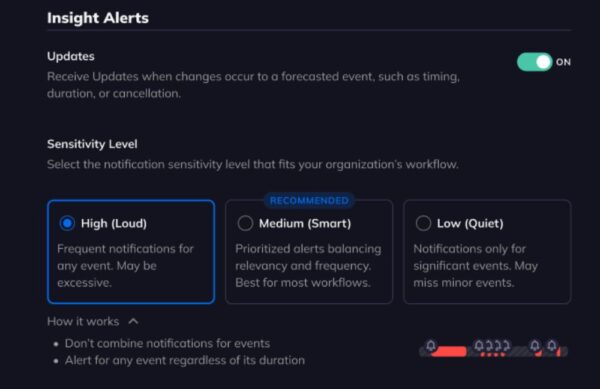Click the leftmost bell icon on timeline
The width and height of the screenshot is (600, 389).
tap(431, 346)
